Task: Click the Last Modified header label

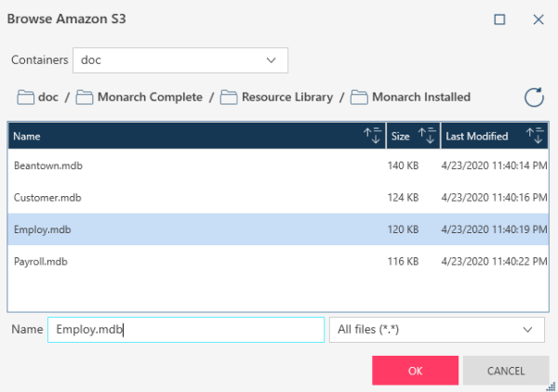Action: (x=477, y=137)
